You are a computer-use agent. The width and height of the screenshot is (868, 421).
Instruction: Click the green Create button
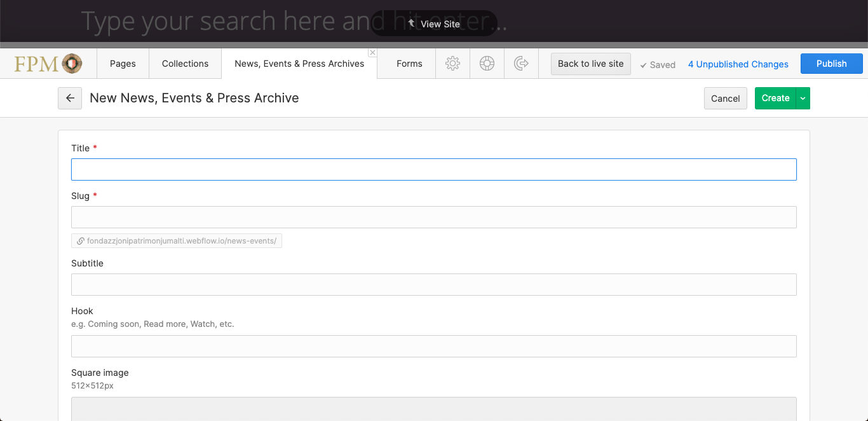775,99
